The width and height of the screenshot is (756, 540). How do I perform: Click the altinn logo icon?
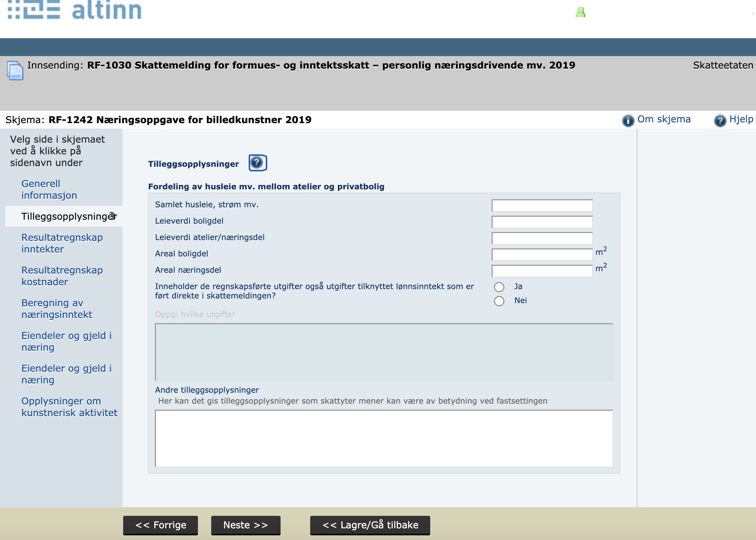coord(34,10)
